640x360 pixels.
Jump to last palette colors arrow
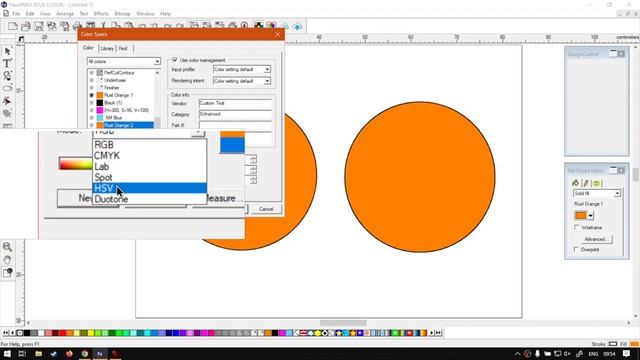(x=439, y=333)
